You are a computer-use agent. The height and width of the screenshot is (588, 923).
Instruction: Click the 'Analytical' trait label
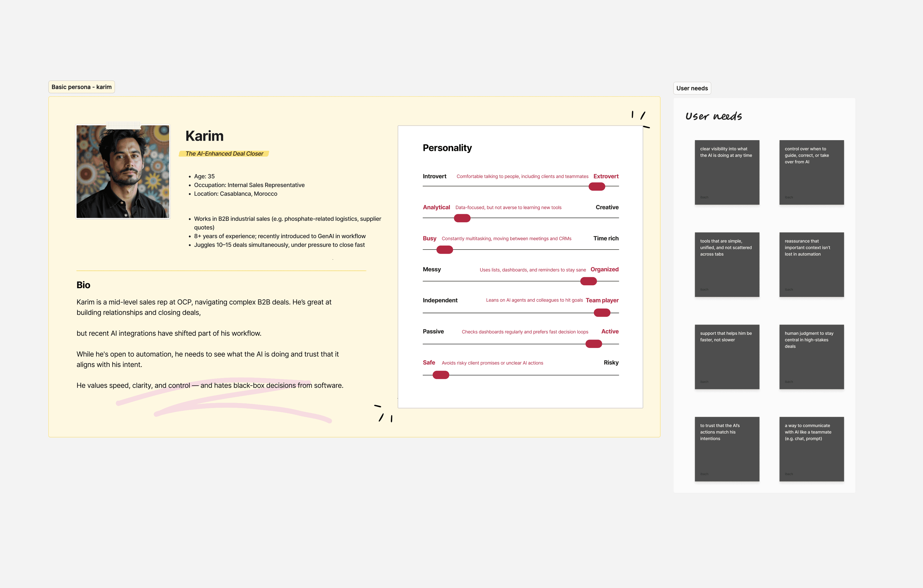coord(436,207)
